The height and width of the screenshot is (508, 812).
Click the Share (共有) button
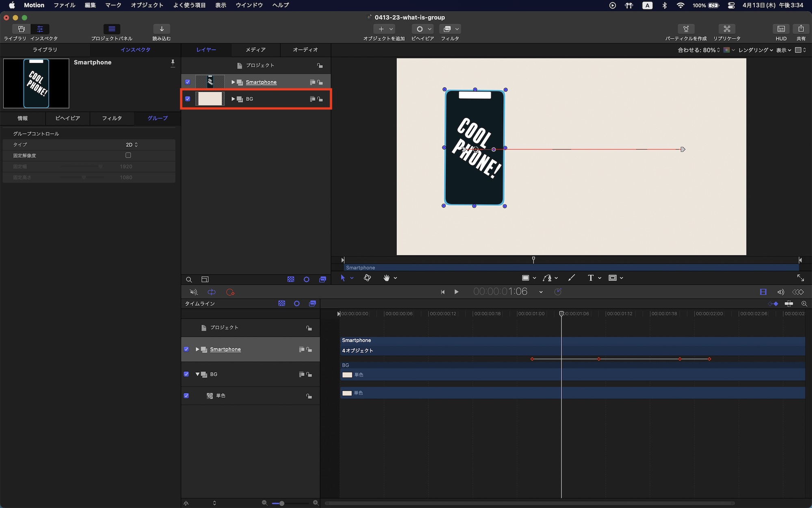801,29
